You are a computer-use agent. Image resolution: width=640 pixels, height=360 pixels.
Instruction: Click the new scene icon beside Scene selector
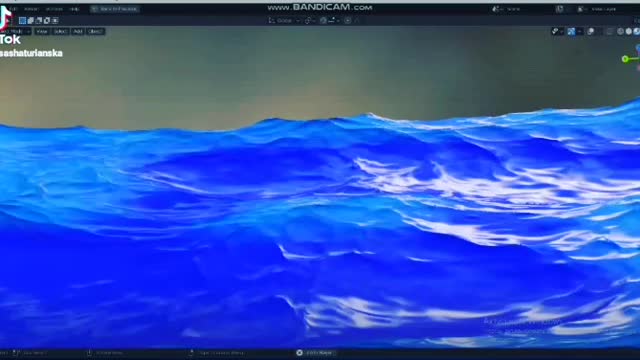(x=560, y=9)
